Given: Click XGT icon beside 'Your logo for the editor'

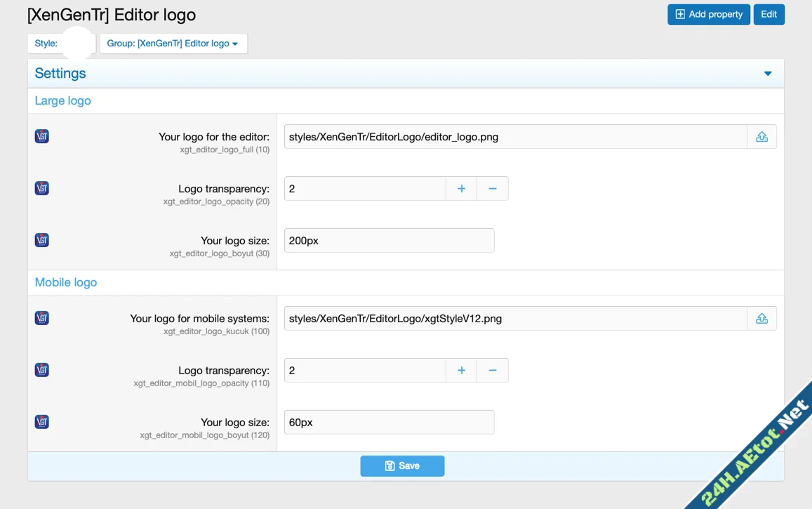Looking at the screenshot, I should click(x=42, y=136).
